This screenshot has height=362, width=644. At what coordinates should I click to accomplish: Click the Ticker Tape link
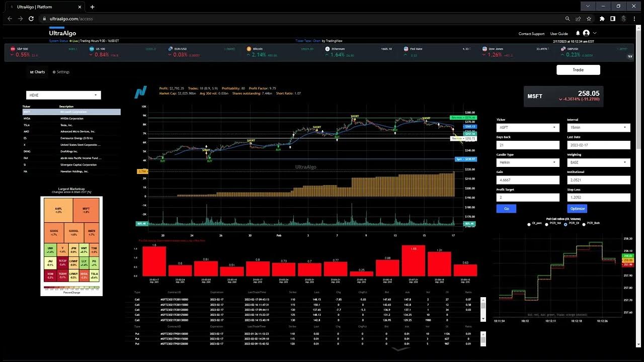click(x=303, y=41)
